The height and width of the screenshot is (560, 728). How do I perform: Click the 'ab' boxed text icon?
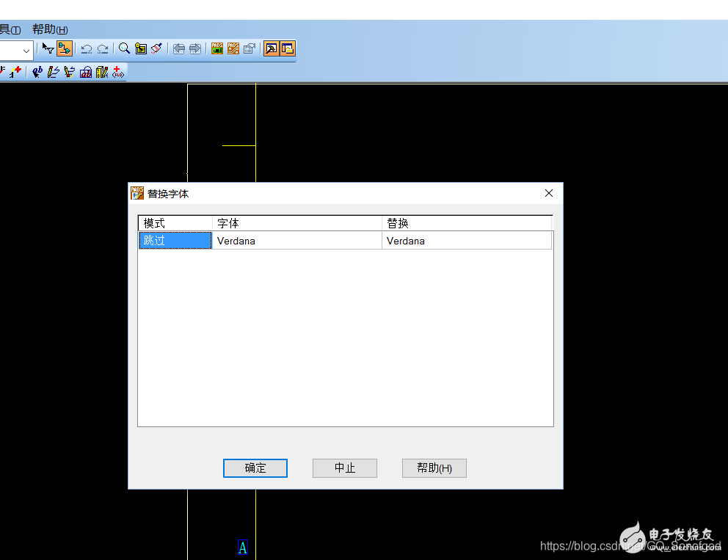[86, 72]
